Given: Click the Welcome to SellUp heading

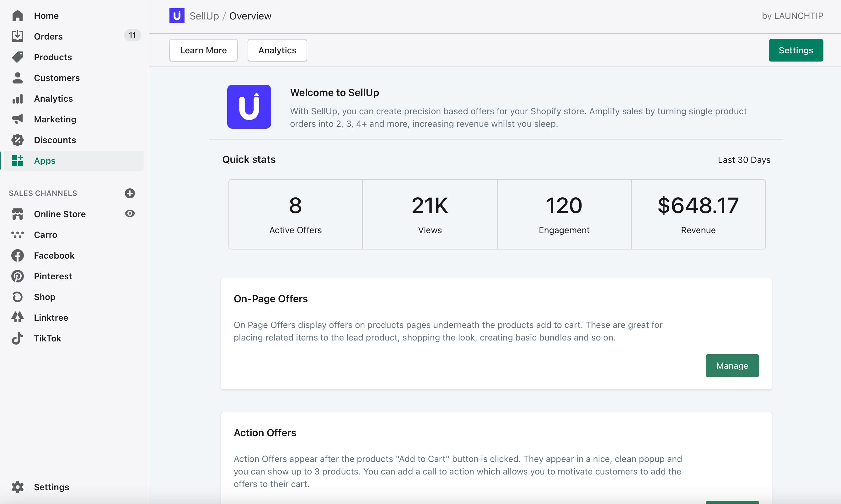Looking at the screenshot, I should click(335, 92).
